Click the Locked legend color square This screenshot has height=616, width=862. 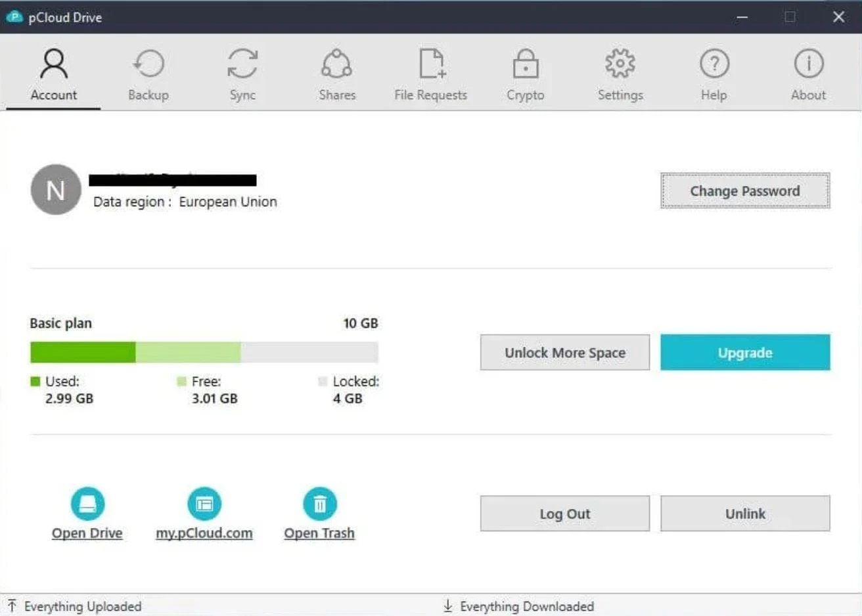pos(323,381)
